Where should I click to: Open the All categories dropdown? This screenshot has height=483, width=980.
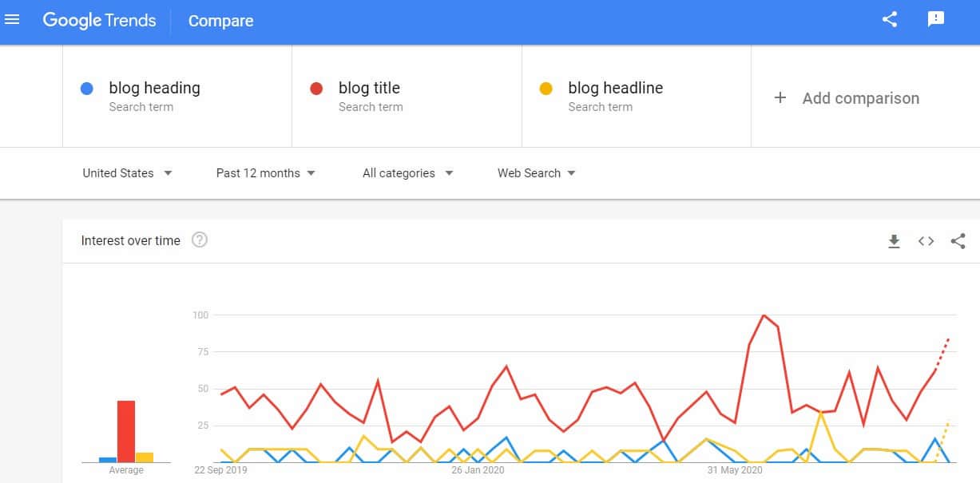407,173
